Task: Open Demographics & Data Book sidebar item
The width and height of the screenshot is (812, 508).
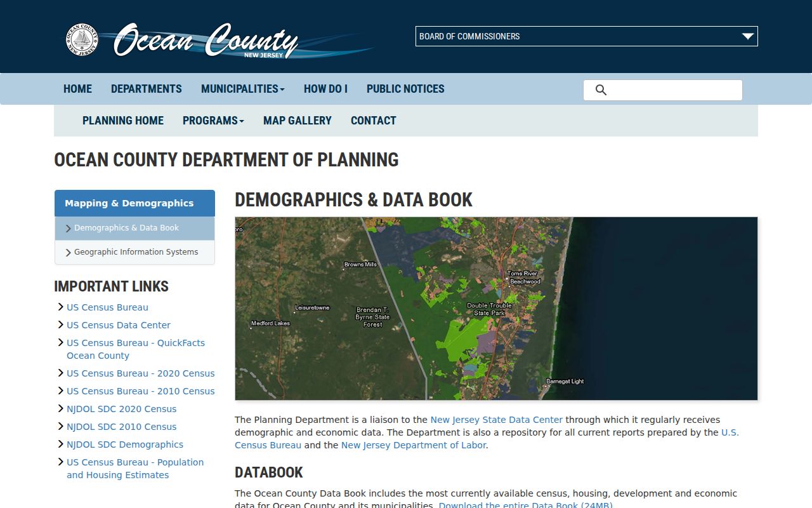Action: point(134,229)
